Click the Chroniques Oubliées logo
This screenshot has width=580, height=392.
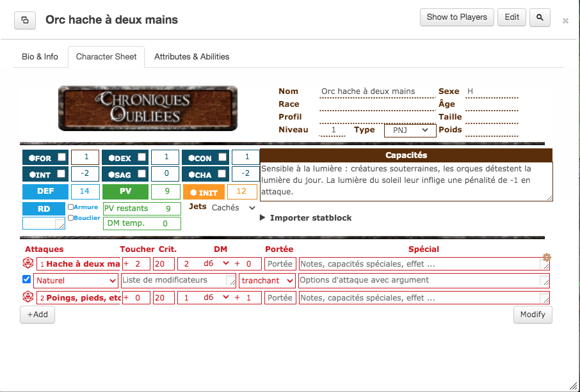pos(147,108)
